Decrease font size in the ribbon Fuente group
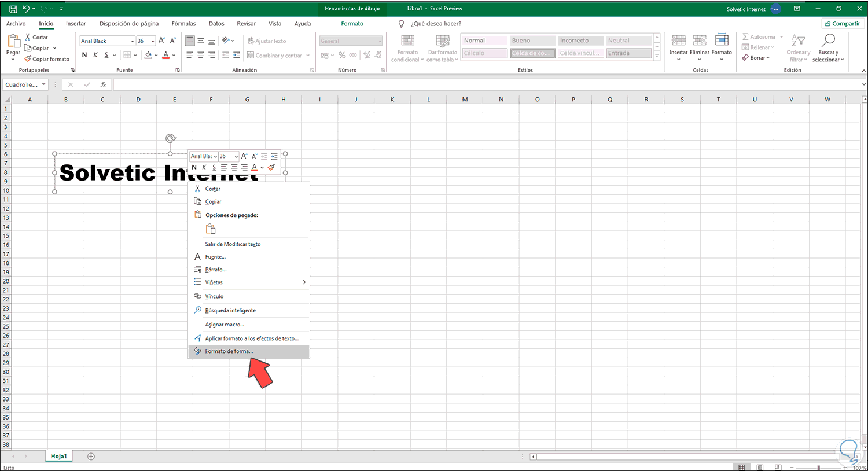 pos(172,41)
